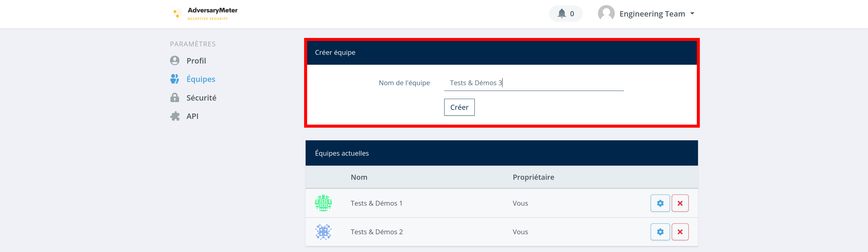Expand the Engineering Team dropdown
868x252 pixels.
click(692, 14)
